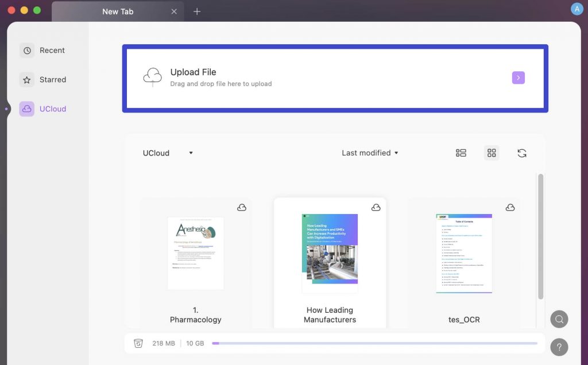
Task: Click the cloud icon above Upload File text
Action: tap(152, 76)
